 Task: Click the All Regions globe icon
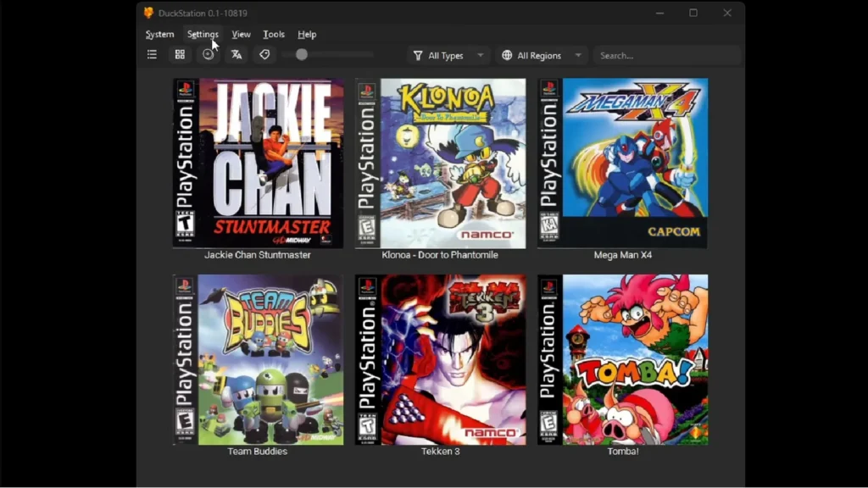tap(507, 55)
